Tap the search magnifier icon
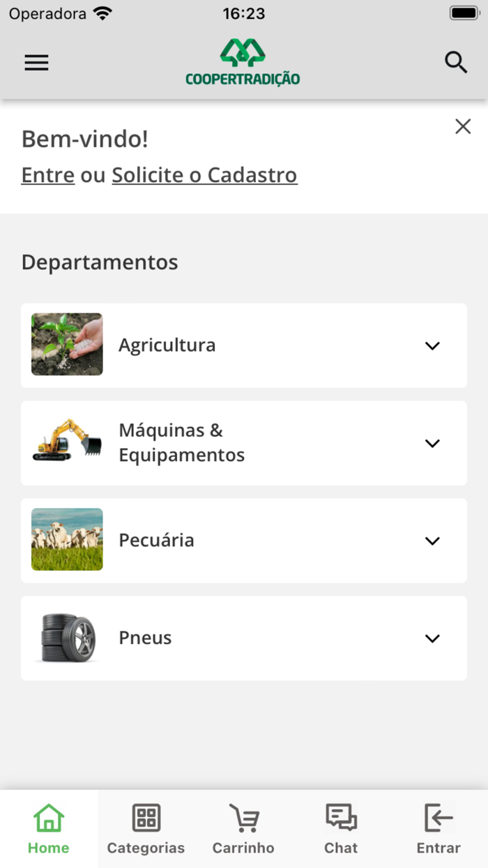 click(456, 63)
